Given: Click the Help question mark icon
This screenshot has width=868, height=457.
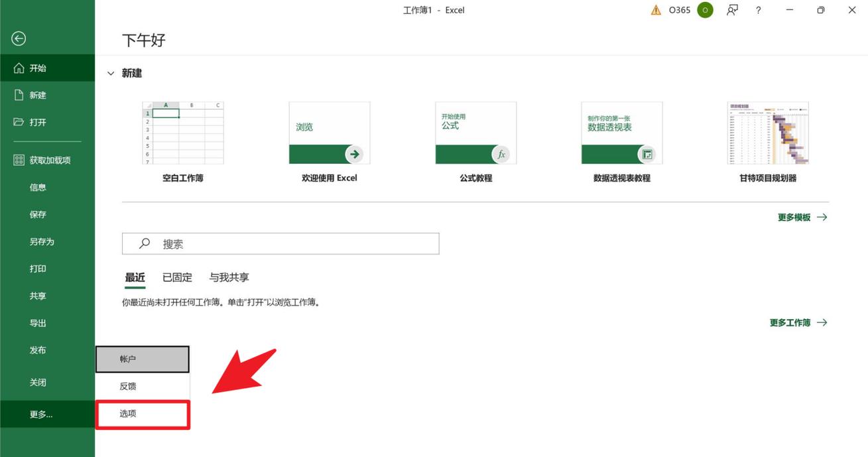Looking at the screenshot, I should tap(757, 10).
